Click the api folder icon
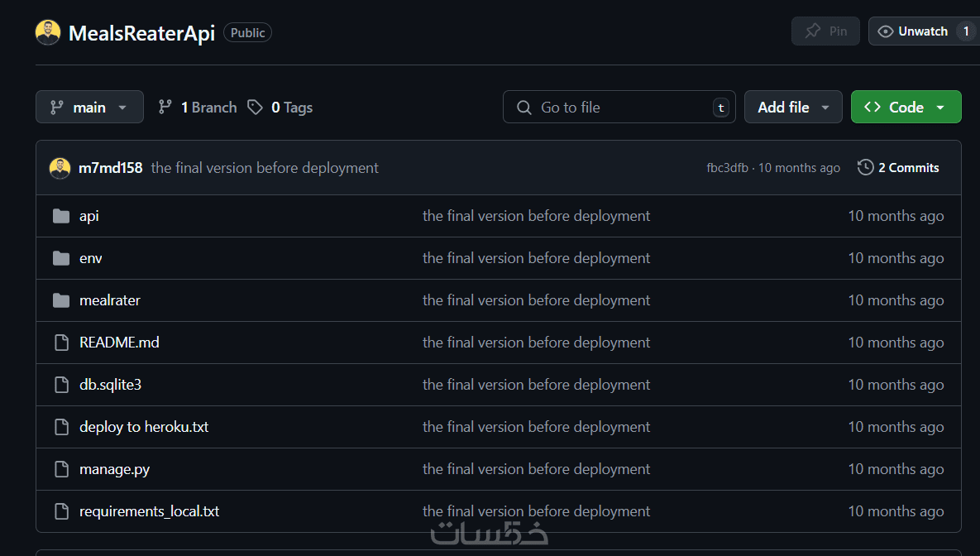 tap(60, 216)
